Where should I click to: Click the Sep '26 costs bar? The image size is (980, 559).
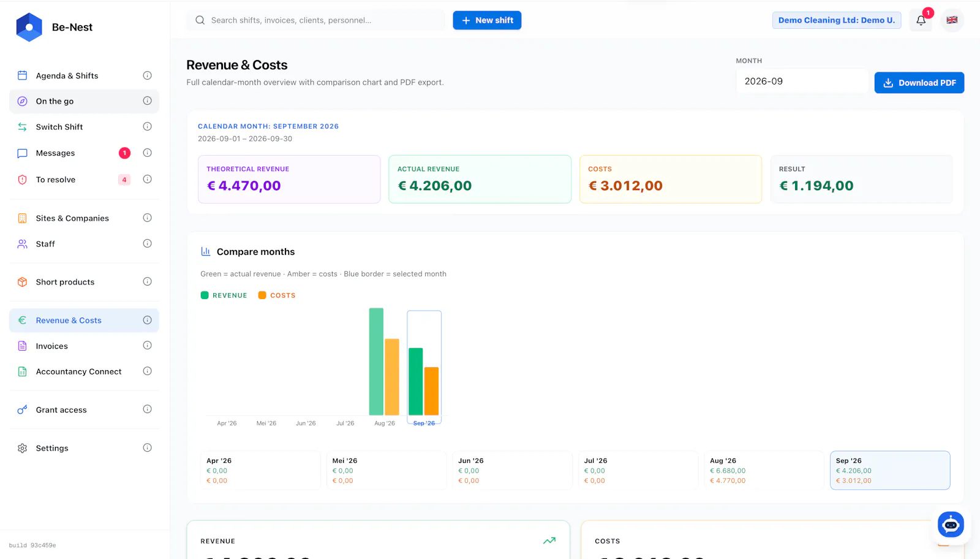click(432, 391)
